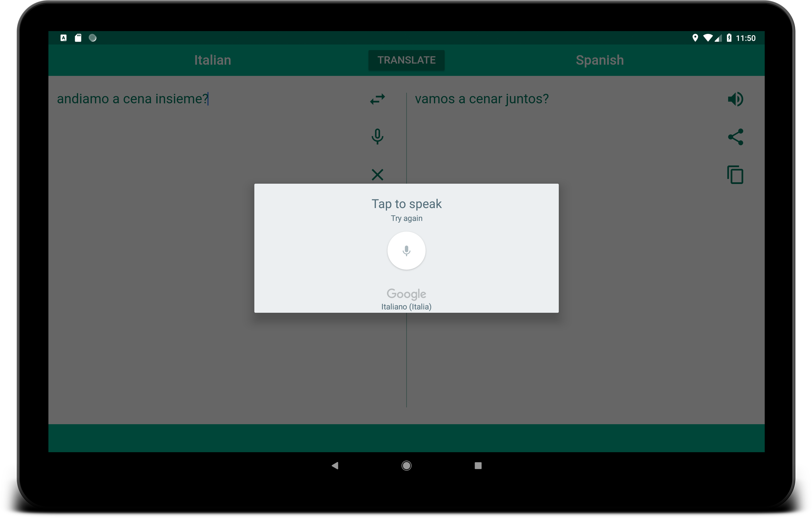Tap the circular loading notification icon
The width and height of the screenshot is (812, 518).
[92, 38]
